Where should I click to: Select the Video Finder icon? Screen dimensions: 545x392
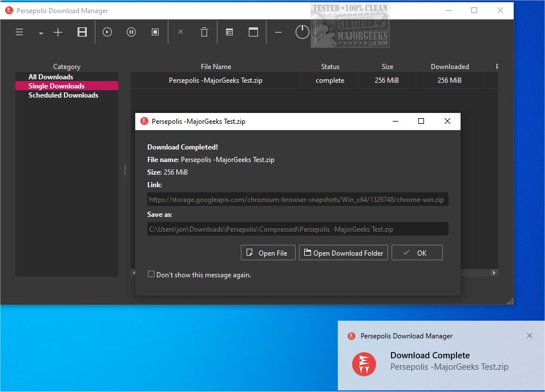[x=82, y=32]
